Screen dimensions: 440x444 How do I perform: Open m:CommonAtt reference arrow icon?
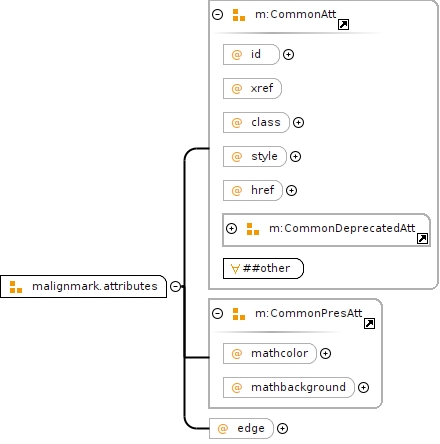[343, 25]
